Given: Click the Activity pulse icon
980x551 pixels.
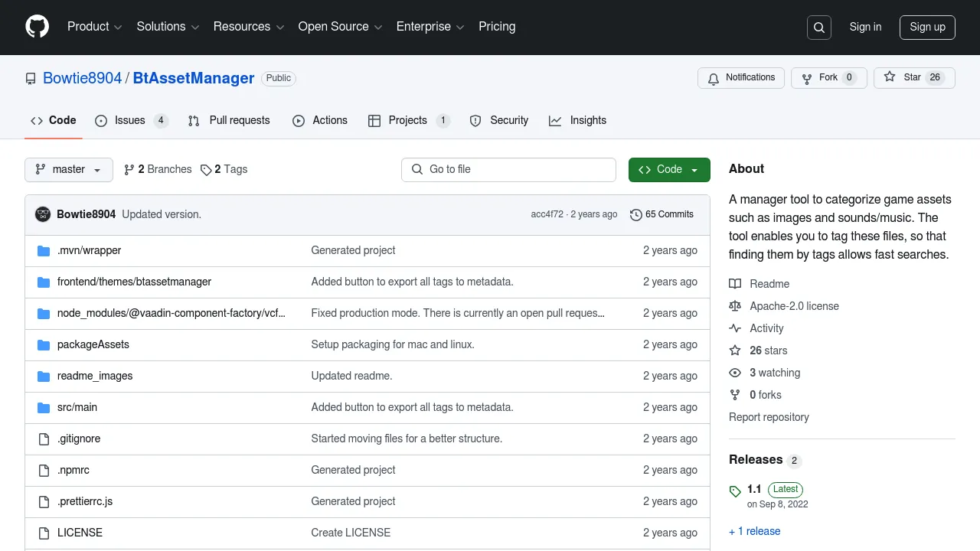Looking at the screenshot, I should click(x=735, y=328).
